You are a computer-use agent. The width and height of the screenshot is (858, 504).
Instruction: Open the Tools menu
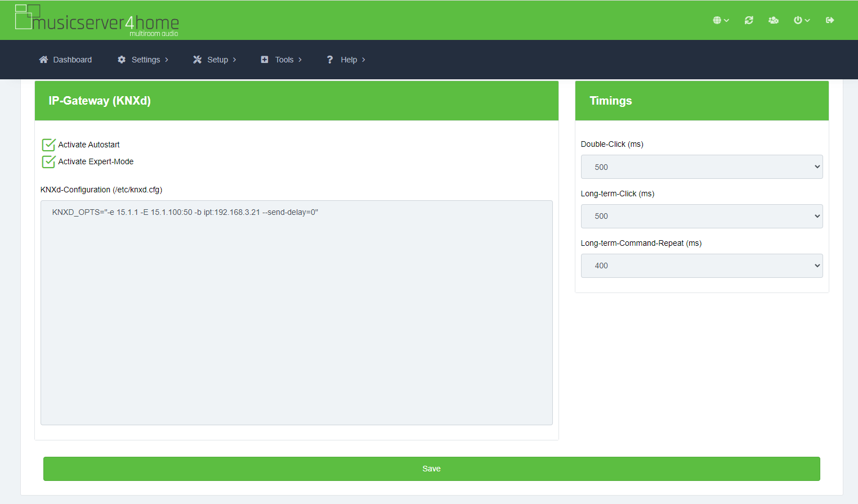(281, 60)
